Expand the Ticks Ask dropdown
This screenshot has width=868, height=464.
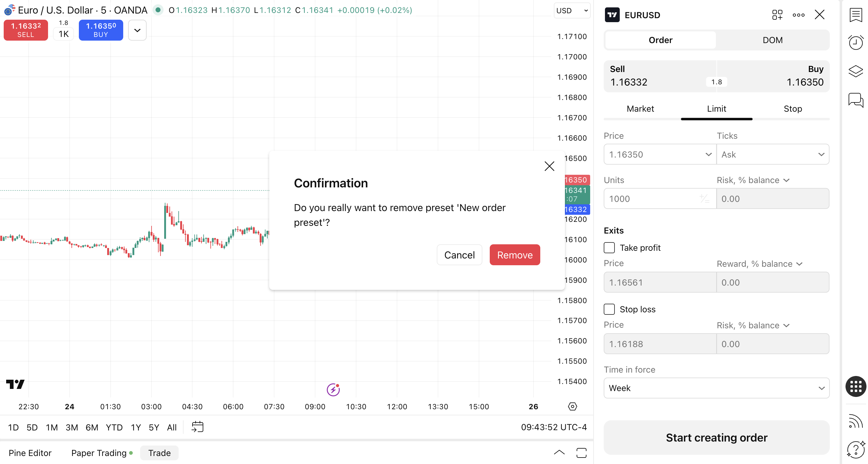pos(773,154)
